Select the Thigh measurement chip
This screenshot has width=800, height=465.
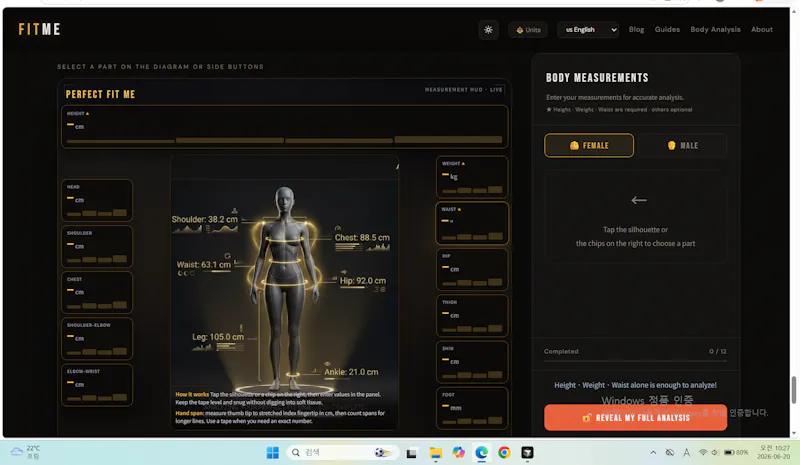click(x=472, y=315)
